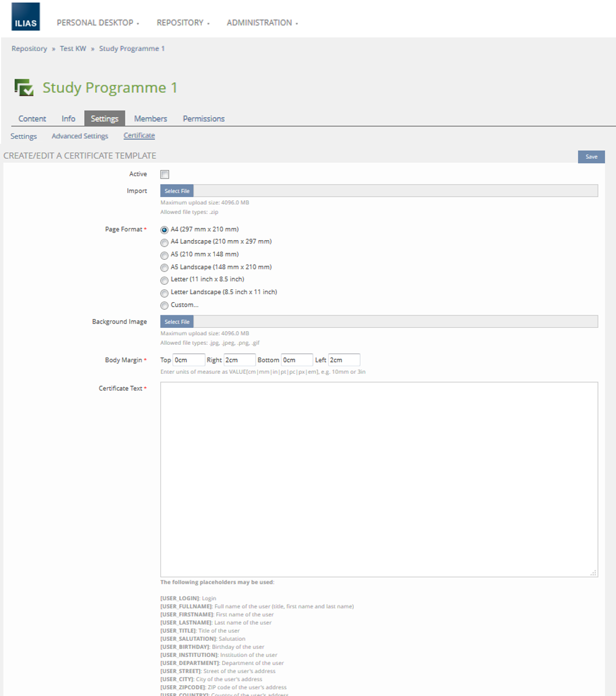Click the Study Programme object icon
This screenshot has width=616, height=696.
23,87
